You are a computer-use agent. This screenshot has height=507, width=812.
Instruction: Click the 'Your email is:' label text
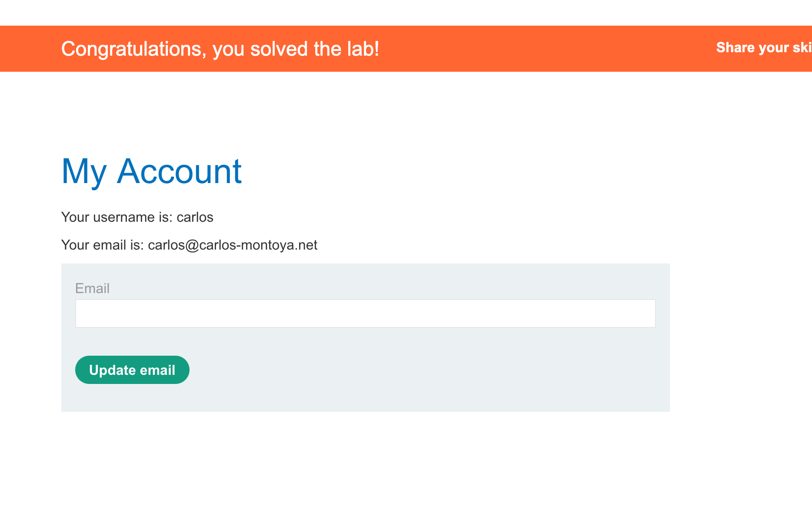[x=102, y=245]
